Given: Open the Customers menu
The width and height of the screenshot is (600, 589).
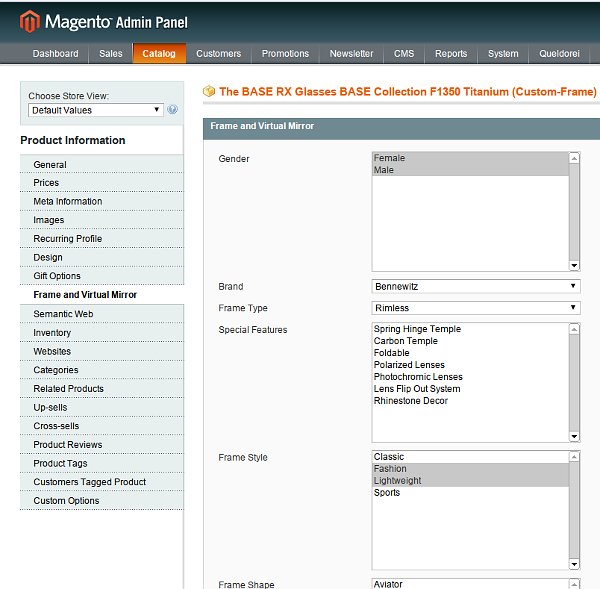Looking at the screenshot, I should click(218, 54).
